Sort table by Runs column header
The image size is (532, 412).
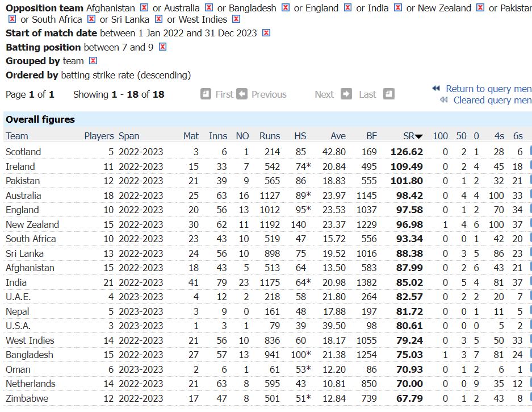(x=270, y=136)
